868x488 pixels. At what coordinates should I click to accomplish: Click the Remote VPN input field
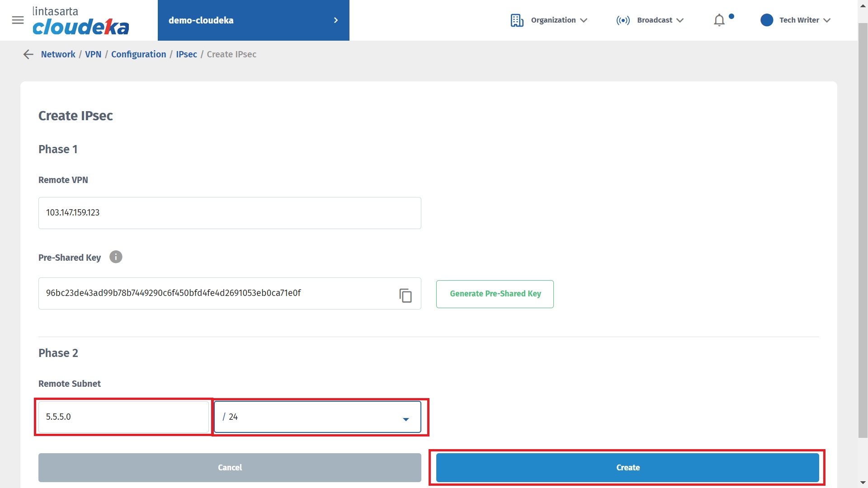(230, 213)
